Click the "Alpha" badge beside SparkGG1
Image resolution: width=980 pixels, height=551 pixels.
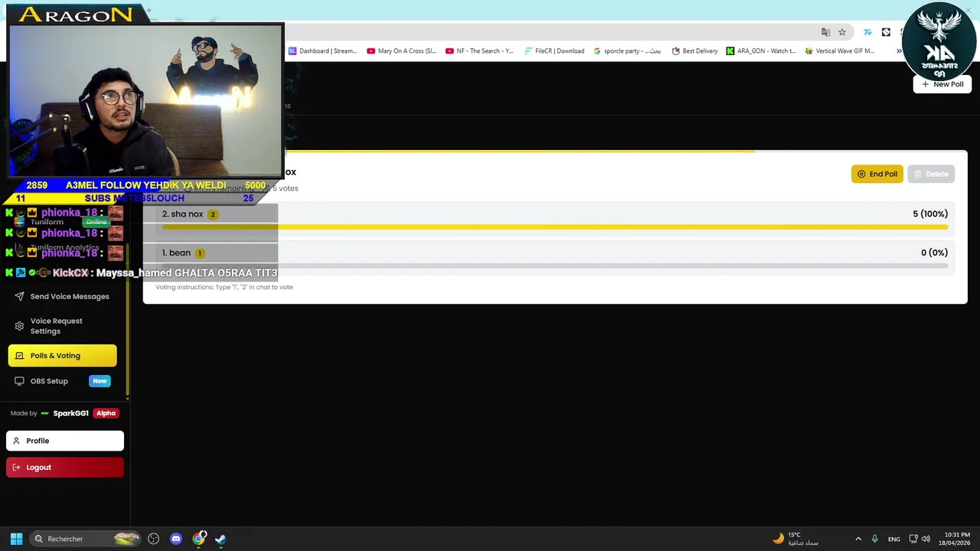[x=106, y=413]
